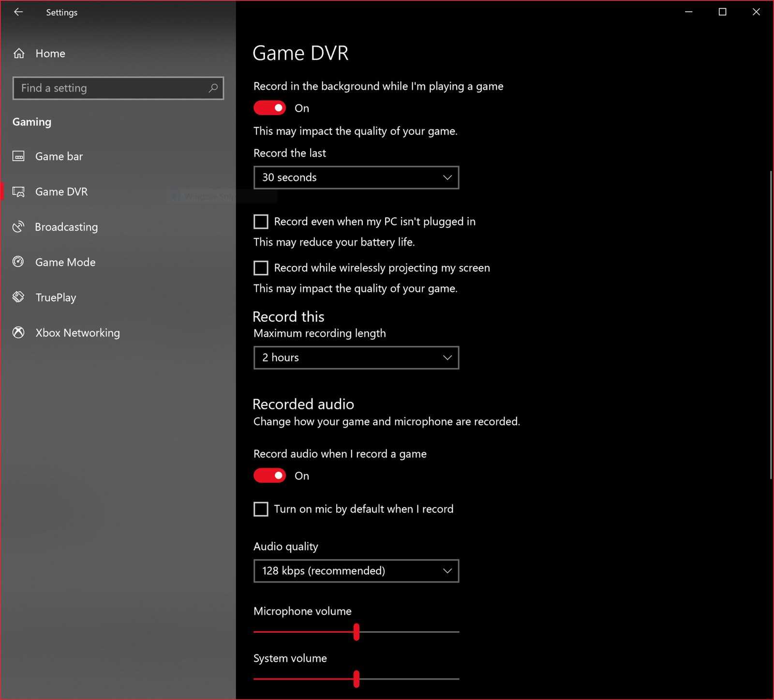774x700 pixels.
Task: Click the Game Mode gauge icon
Action: point(18,262)
